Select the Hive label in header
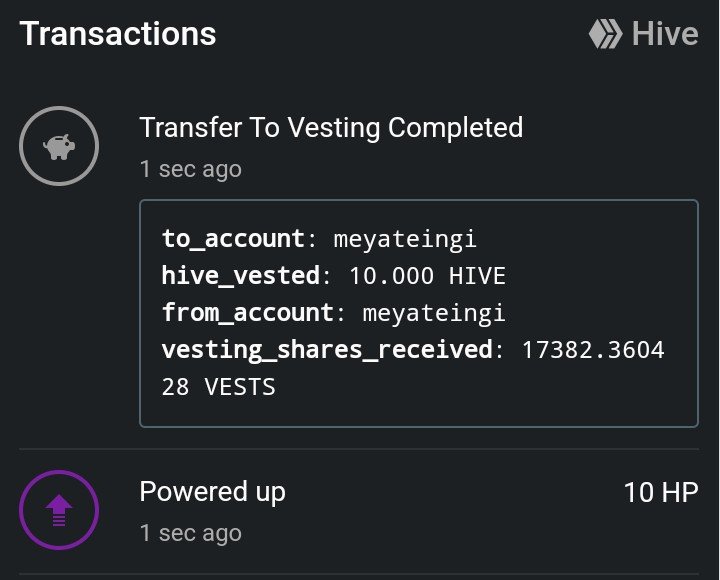720x580 pixels. [665, 34]
